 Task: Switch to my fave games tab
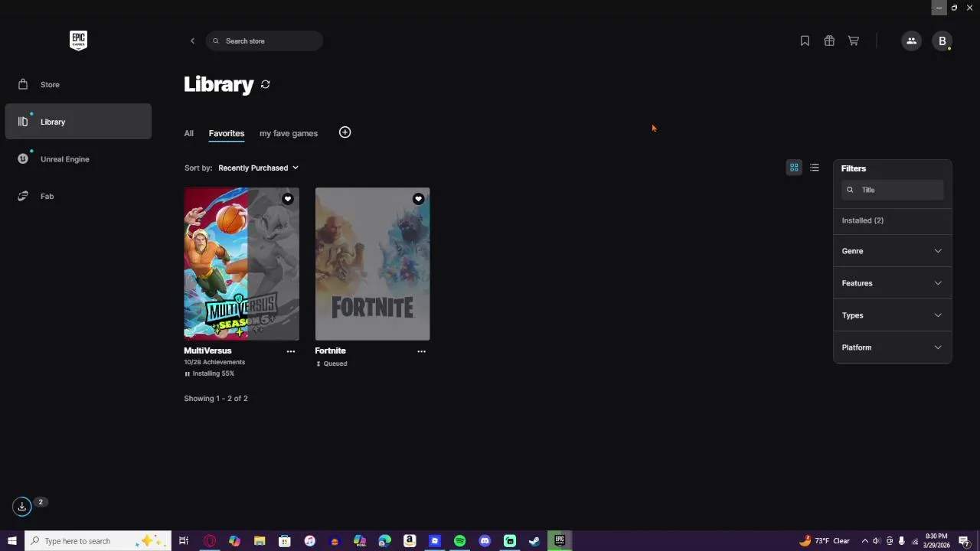(x=289, y=133)
